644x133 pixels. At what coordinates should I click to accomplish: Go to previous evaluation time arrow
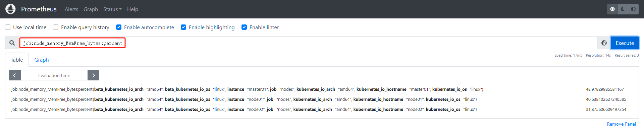(x=14, y=75)
